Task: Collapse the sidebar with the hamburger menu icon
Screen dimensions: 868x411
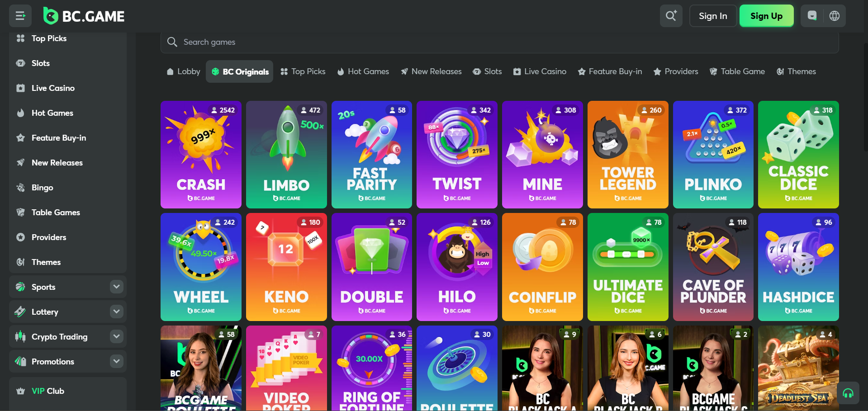Action: point(20,16)
